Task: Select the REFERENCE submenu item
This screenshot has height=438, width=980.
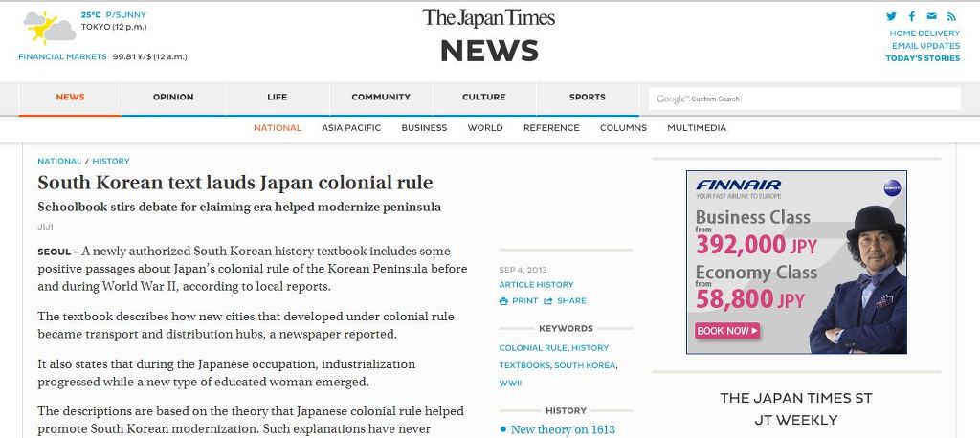Action: (551, 128)
